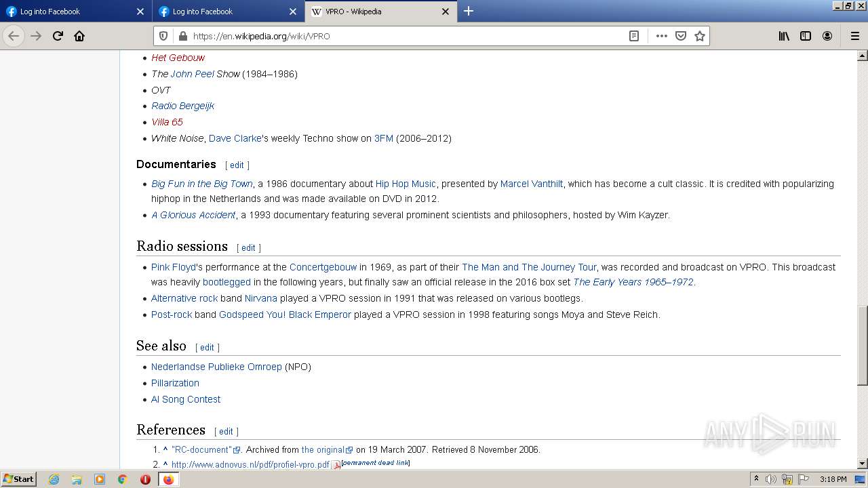
Task: Follow the Dave Clarke link
Action: click(235, 138)
